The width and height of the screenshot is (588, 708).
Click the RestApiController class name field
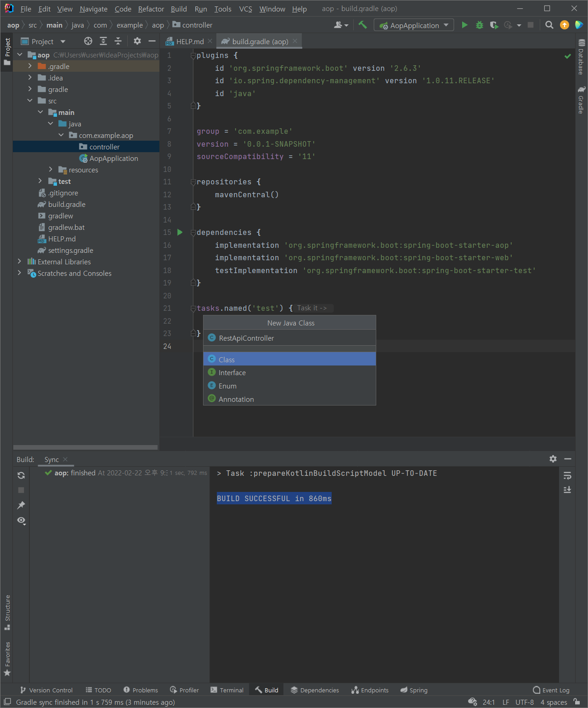point(289,338)
